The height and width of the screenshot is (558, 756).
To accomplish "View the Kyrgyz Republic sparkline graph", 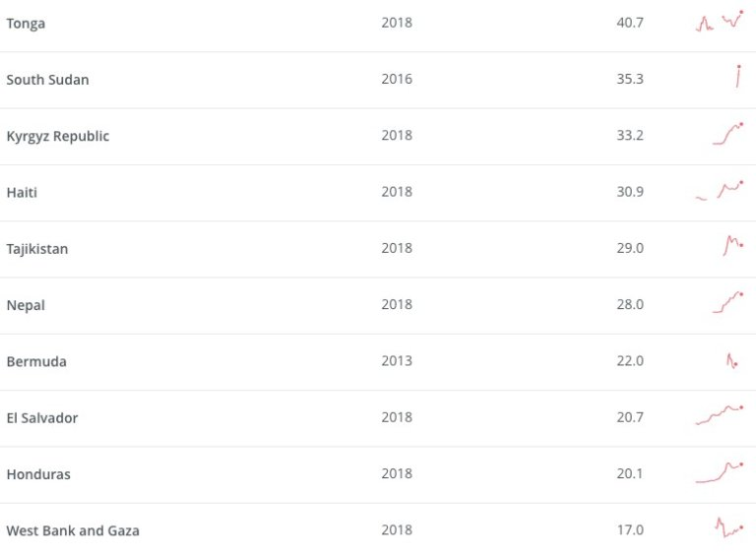I will coord(728,134).
